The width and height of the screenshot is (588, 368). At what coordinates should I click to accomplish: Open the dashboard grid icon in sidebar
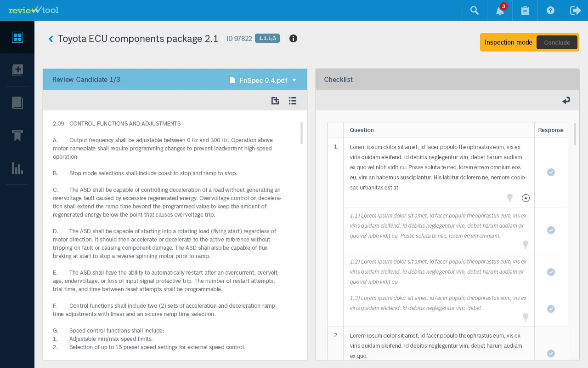17,37
